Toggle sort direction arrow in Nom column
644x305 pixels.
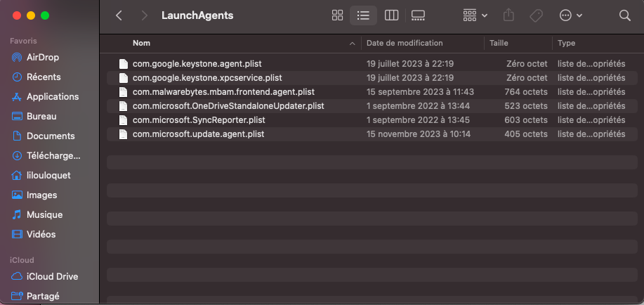click(x=352, y=44)
